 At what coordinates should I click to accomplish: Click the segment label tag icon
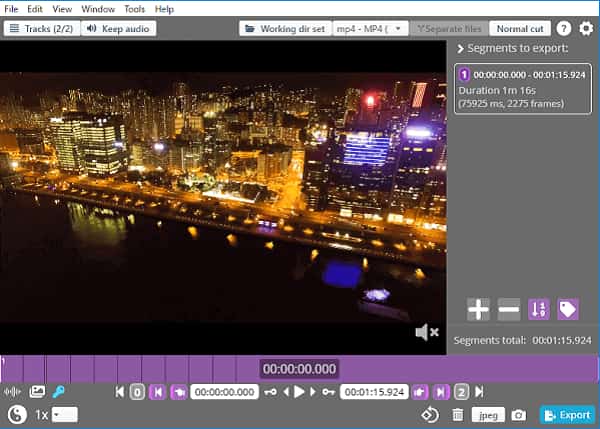[x=568, y=309]
